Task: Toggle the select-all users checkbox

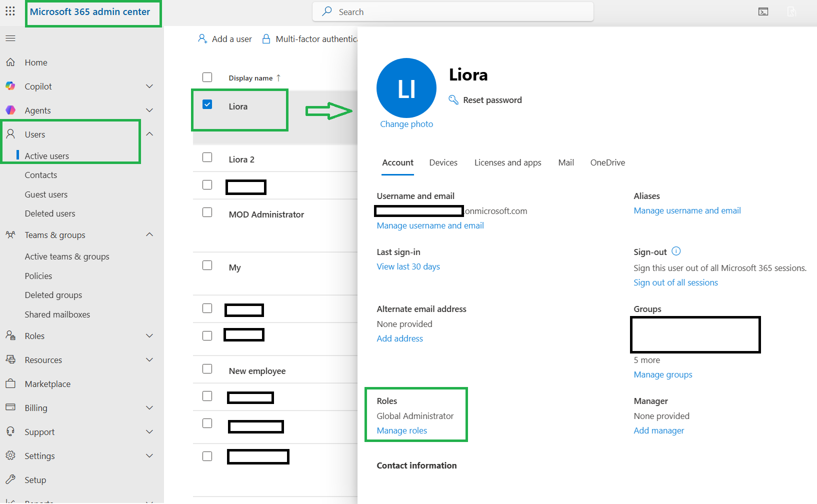Action: point(207,77)
